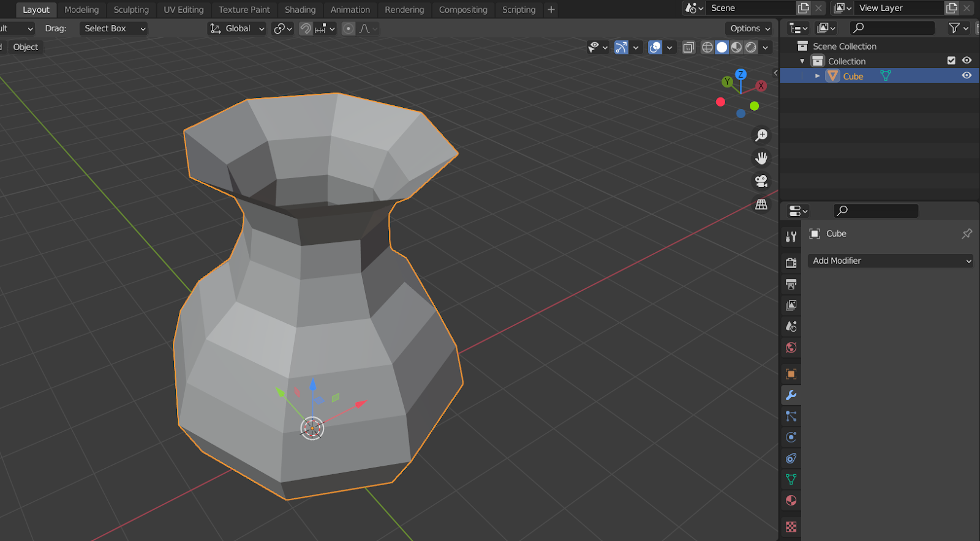Open the Add Modifier dropdown
This screenshot has height=541, width=980.
point(891,261)
